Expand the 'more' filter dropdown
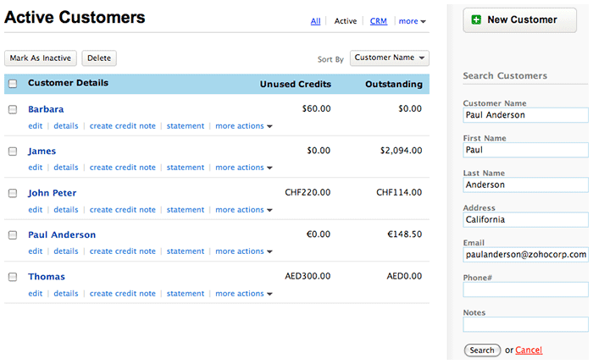Image resolution: width=593 pixels, height=364 pixels. pyautogui.click(x=412, y=21)
